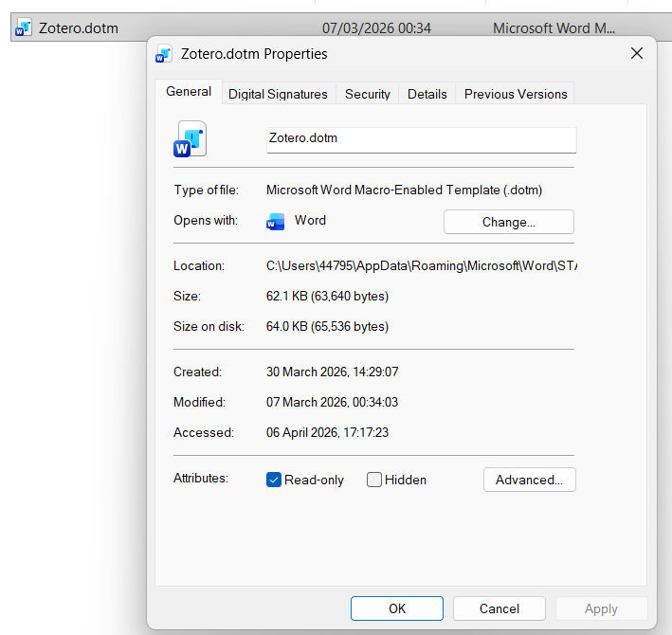Click the Size value 62.1 KB (63,640 bytes)
Screen dimensions: 672x635
pos(327,296)
